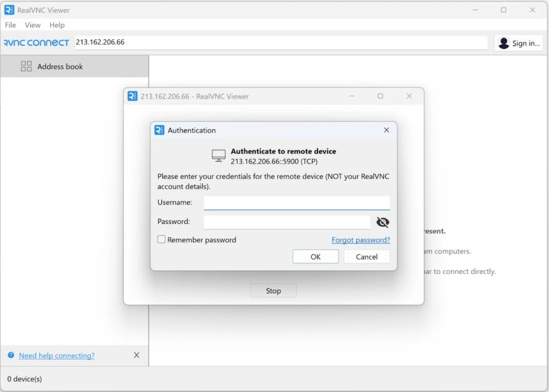Click the RVNC Connect logo

(x=35, y=42)
